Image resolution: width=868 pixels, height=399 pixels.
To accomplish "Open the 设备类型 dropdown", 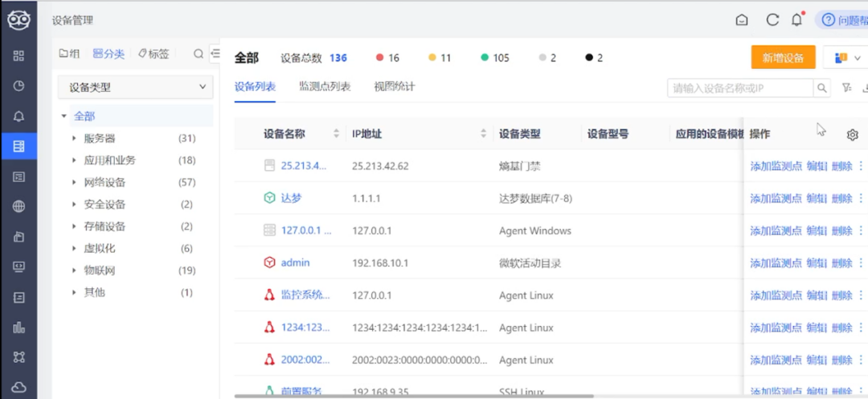I will point(136,88).
